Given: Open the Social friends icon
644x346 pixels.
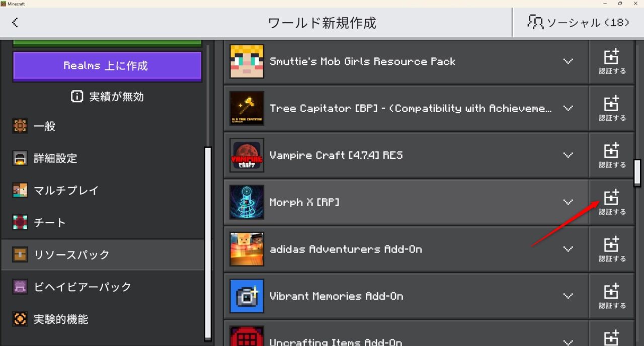Looking at the screenshot, I should 535,22.
